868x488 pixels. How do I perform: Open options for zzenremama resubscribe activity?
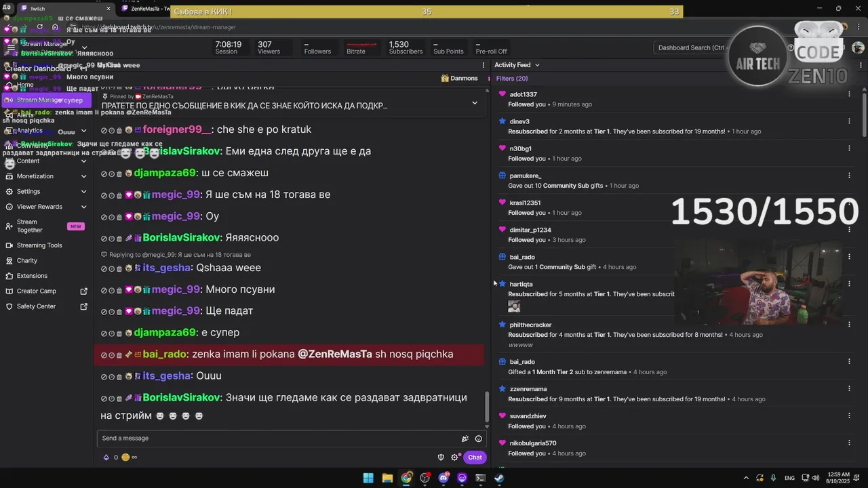tap(849, 389)
